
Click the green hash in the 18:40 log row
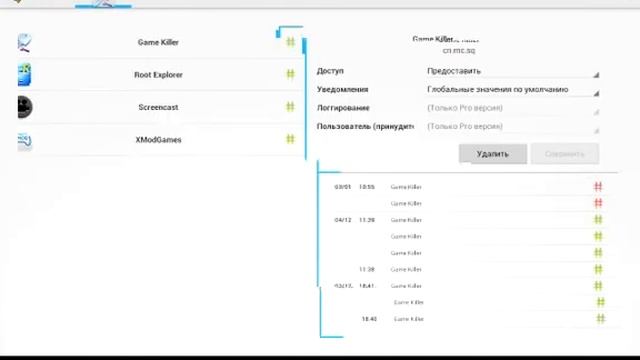pos(600,319)
